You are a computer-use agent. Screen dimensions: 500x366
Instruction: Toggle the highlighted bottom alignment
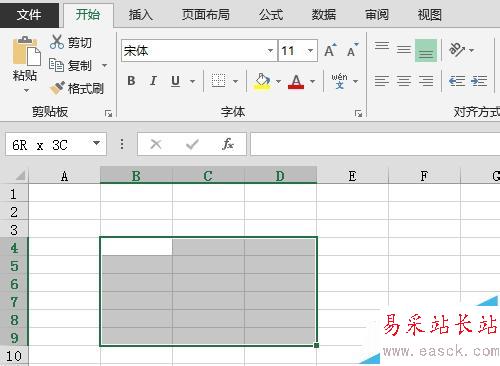(426, 50)
